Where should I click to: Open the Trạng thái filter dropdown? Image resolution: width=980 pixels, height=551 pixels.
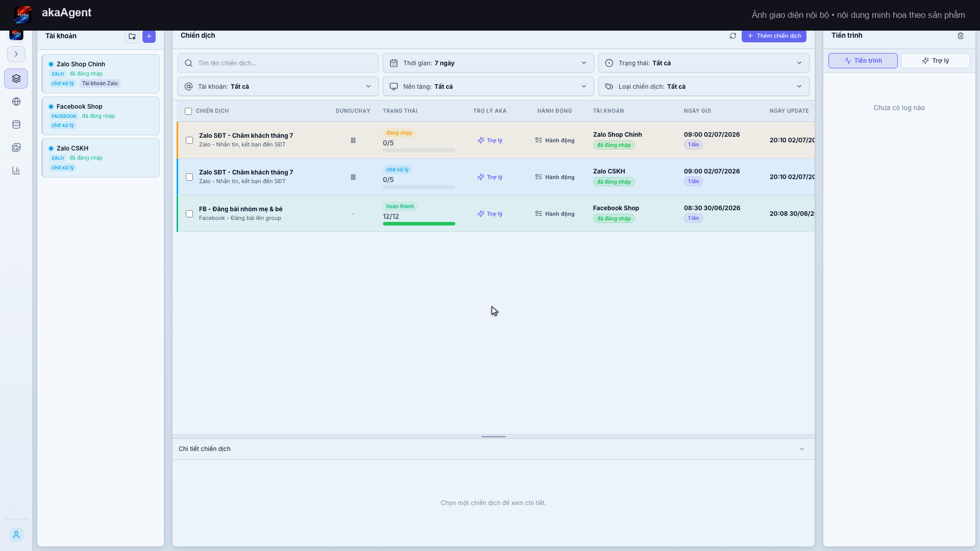tap(703, 63)
